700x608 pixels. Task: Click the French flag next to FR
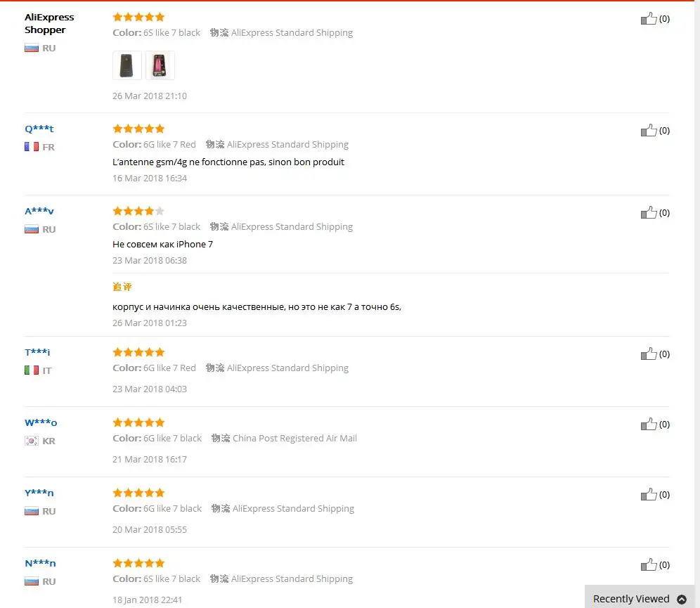tap(31, 147)
